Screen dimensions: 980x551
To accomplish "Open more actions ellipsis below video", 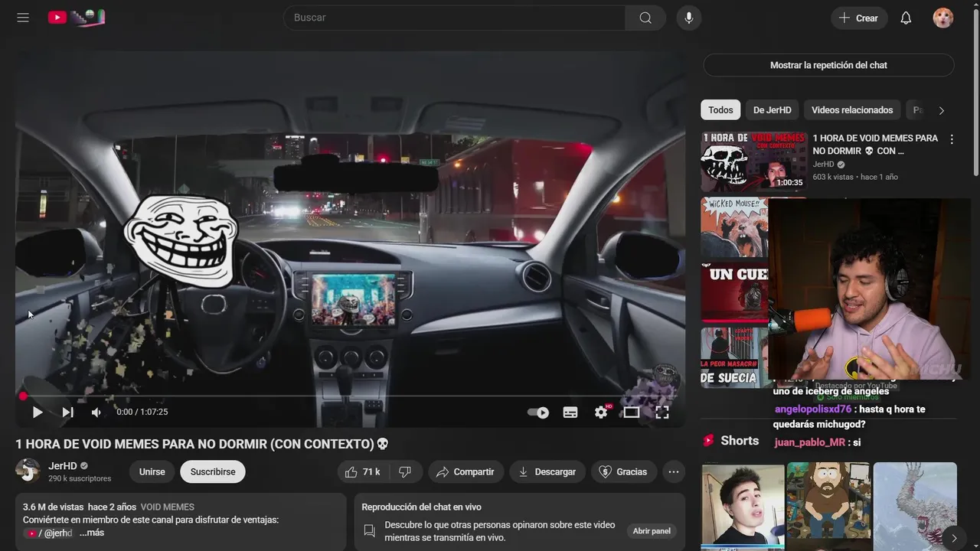I will (x=674, y=472).
